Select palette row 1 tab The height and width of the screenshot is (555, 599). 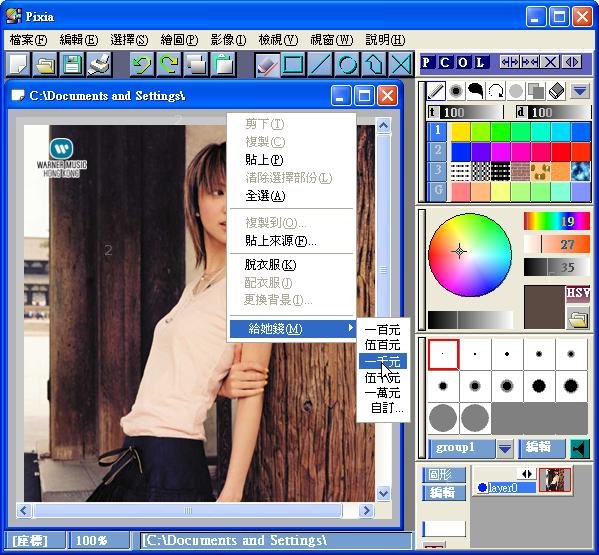coord(438,131)
